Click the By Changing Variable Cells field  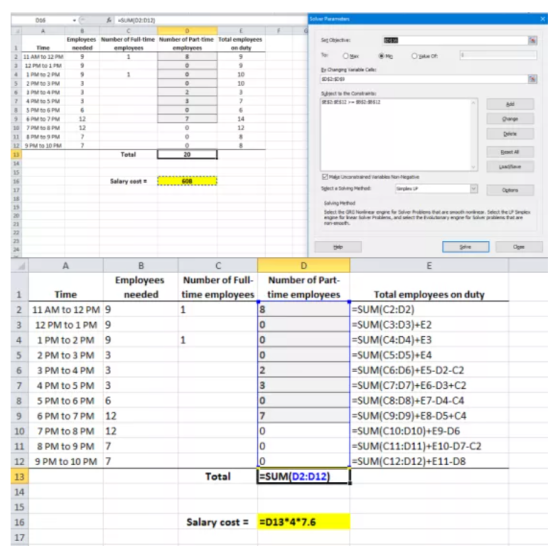424,79
